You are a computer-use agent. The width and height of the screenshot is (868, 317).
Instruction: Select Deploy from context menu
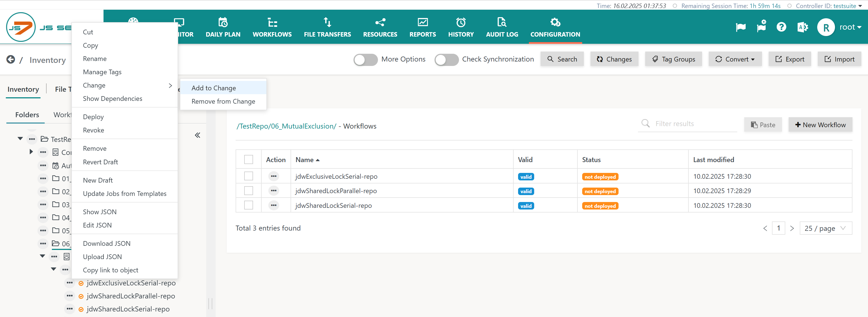click(125, 117)
